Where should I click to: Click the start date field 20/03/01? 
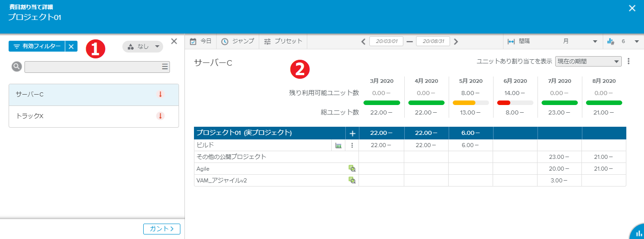[386, 42]
